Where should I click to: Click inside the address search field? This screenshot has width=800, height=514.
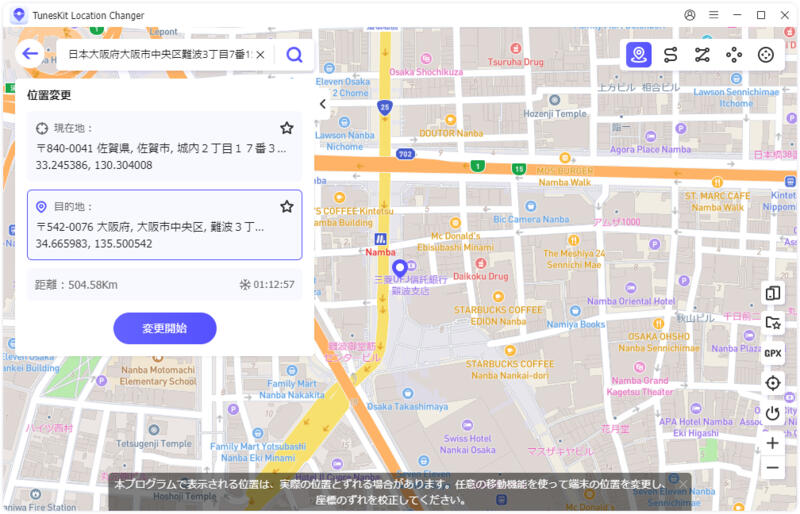159,55
